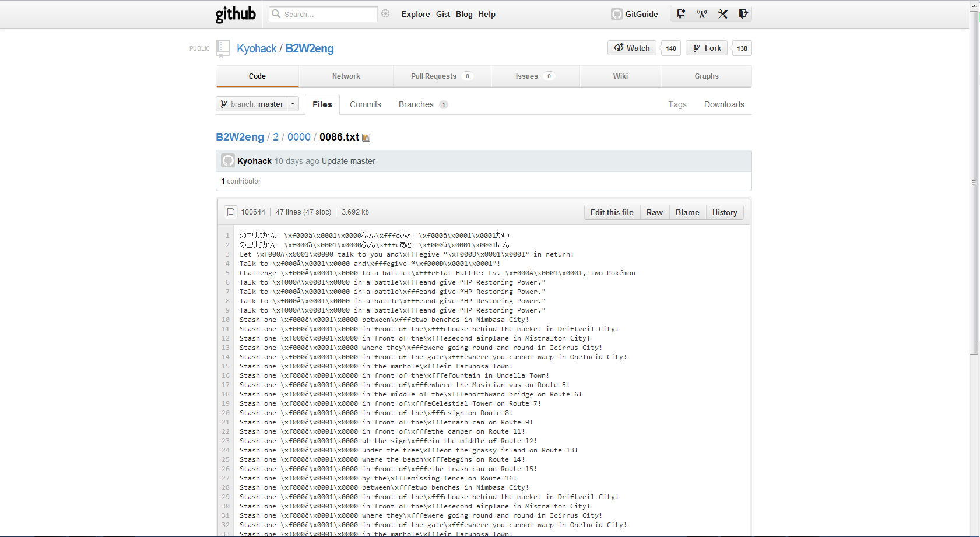This screenshot has width=980, height=537.
Task: Open the Wiki tab
Action: pyautogui.click(x=620, y=76)
